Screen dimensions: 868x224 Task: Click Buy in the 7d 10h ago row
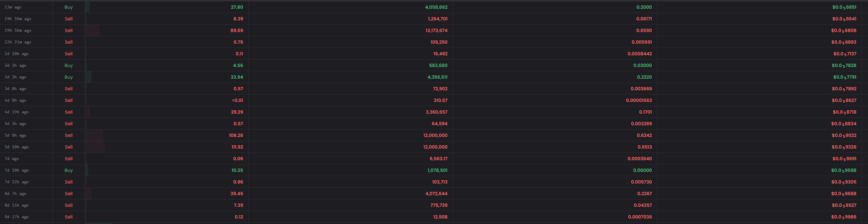point(69,170)
